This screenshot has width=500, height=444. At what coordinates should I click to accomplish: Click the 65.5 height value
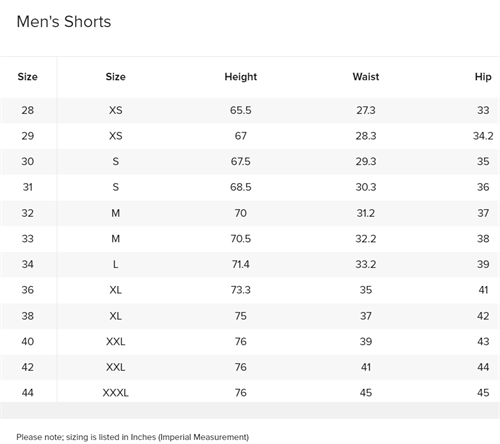(240, 110)
